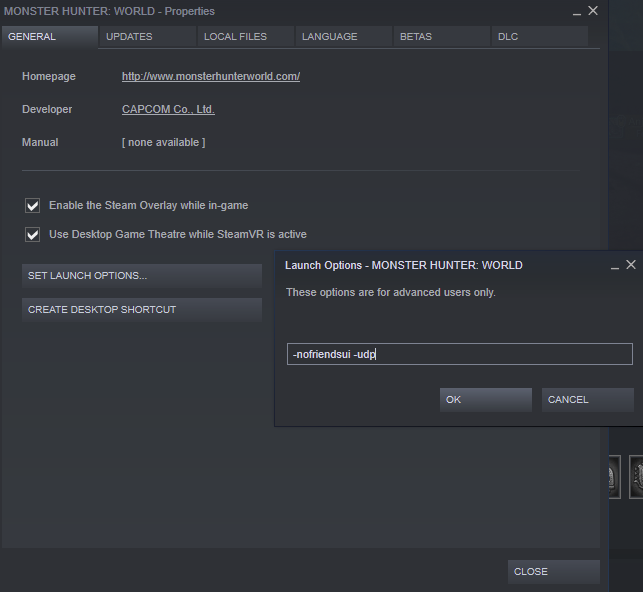Image resolution: width=643 pixels, height=592 pixels.
Task: Focus the launch options text field
Action: click(x=460, y=354)
